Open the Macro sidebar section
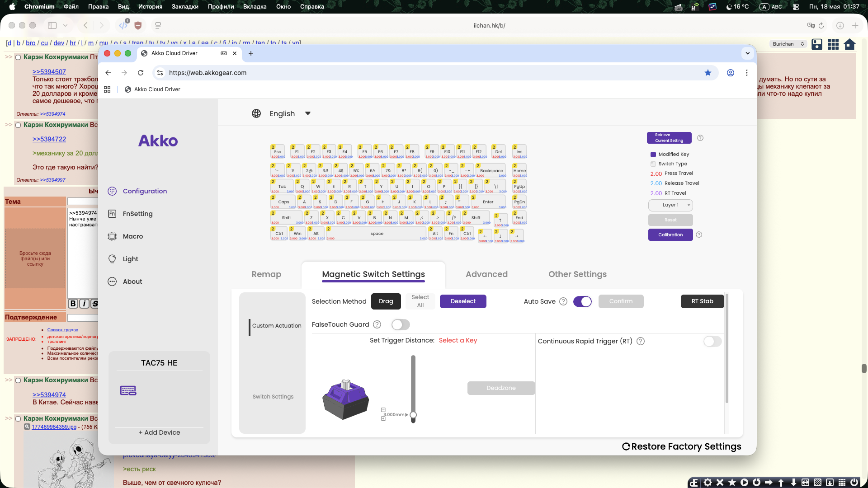 click(125, 236)
